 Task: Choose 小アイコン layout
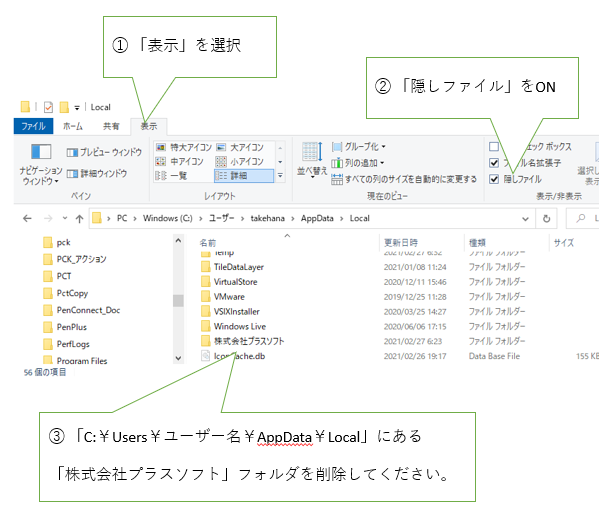point(240,162)
